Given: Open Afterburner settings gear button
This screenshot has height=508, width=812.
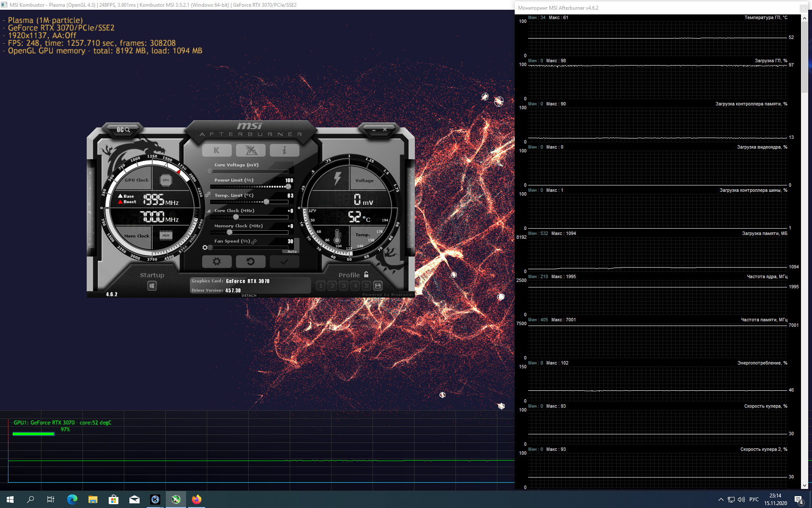Looking at the screenshot, I should [x=217, y=262].
